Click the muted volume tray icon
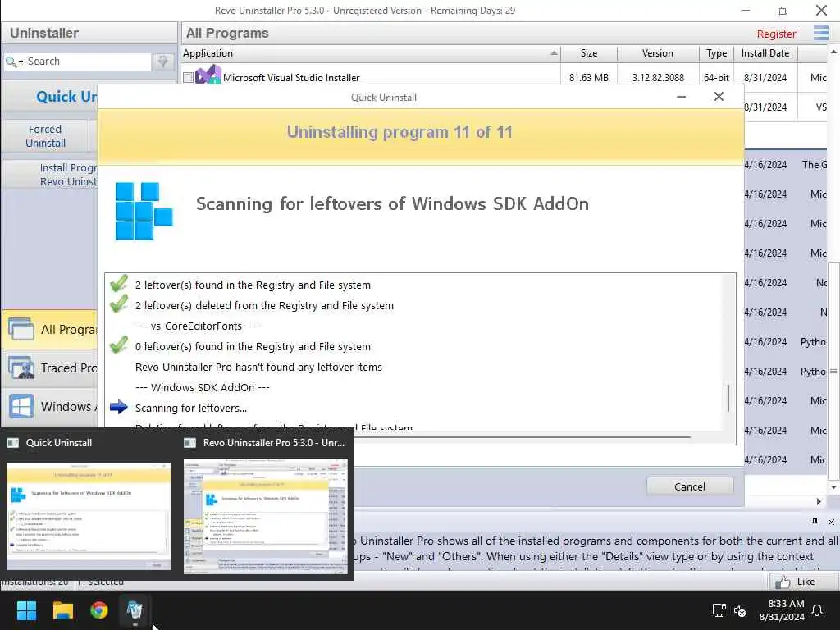Image resolution: width=840 pixels, height=630 pixels. click(x=740, y=610)
